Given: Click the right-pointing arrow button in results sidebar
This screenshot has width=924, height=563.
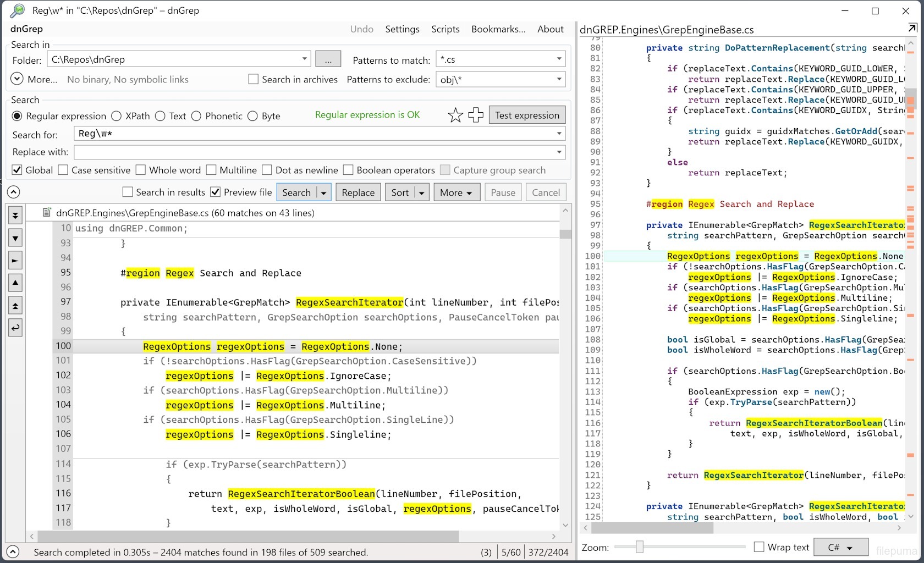Looking at the screenshot, I should 15,261.
